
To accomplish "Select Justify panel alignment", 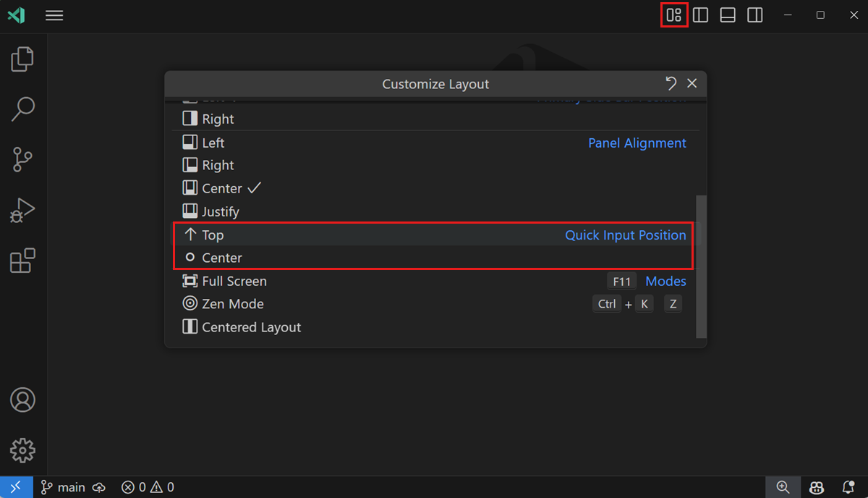I will click(219, 211).
